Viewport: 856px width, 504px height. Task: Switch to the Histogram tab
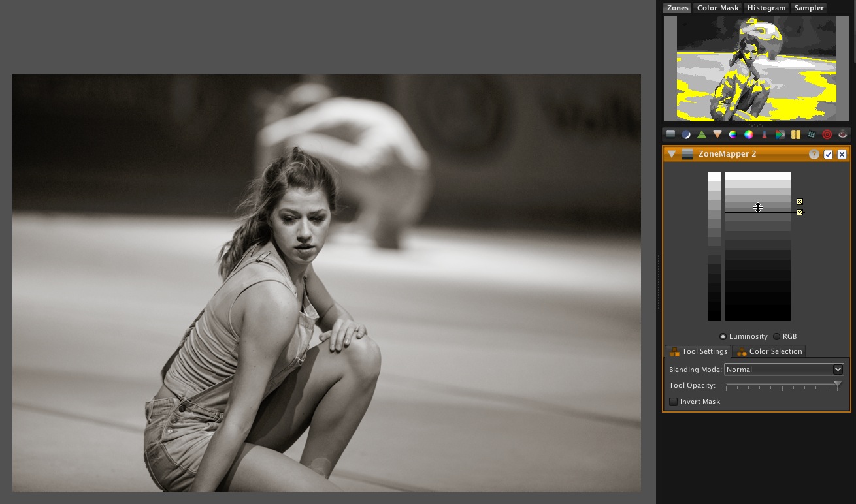coord(766,8)
